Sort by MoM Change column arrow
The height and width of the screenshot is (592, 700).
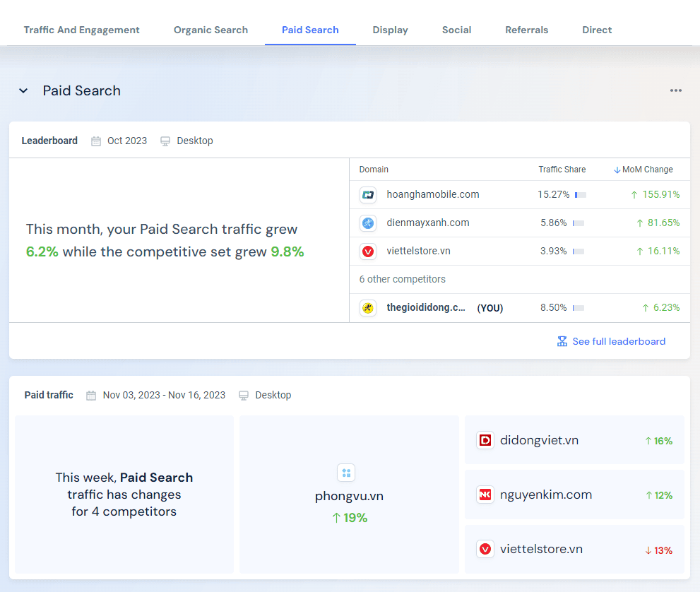coord(617,170)
